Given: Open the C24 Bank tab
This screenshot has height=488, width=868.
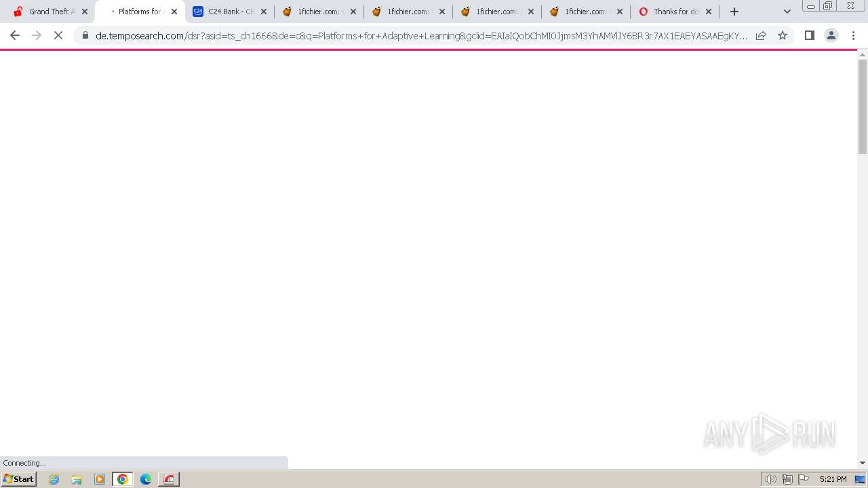Looking at the screenshot, I should click(229, 12).
